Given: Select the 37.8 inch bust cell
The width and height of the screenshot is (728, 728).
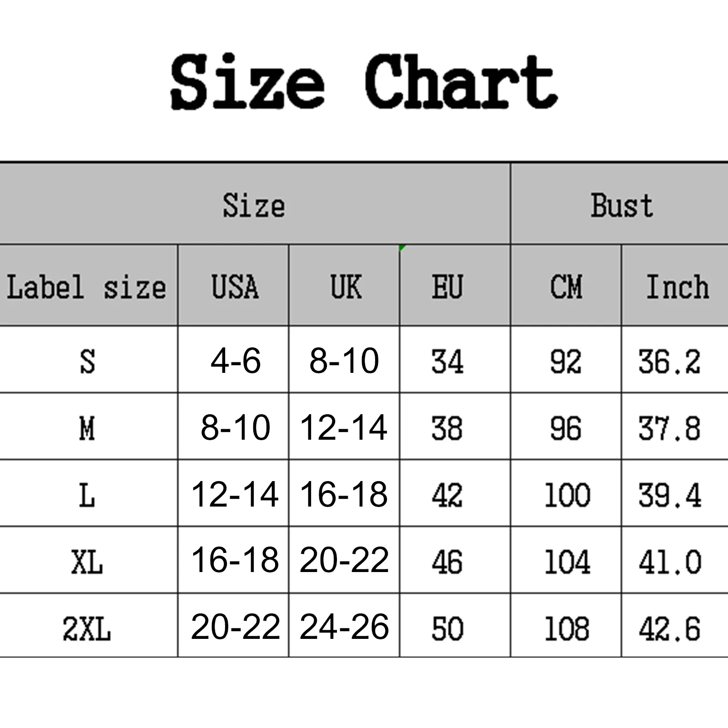Looking at the screenshot, I should [669, 428].
